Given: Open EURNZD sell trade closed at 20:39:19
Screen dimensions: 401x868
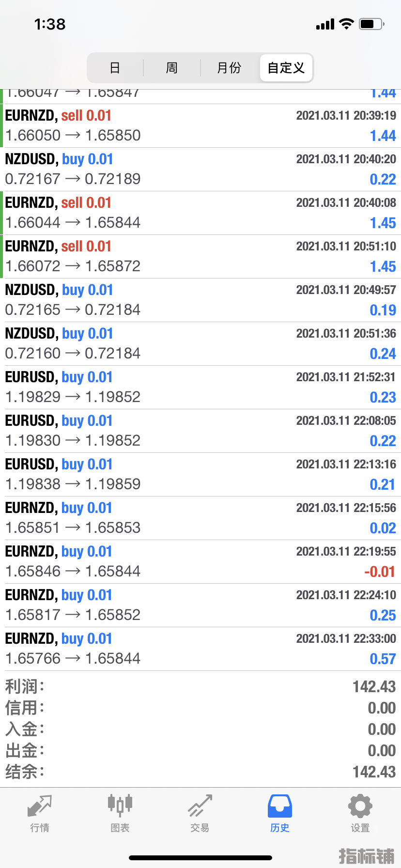Looking at the screenshot, I should coord(200,126).
